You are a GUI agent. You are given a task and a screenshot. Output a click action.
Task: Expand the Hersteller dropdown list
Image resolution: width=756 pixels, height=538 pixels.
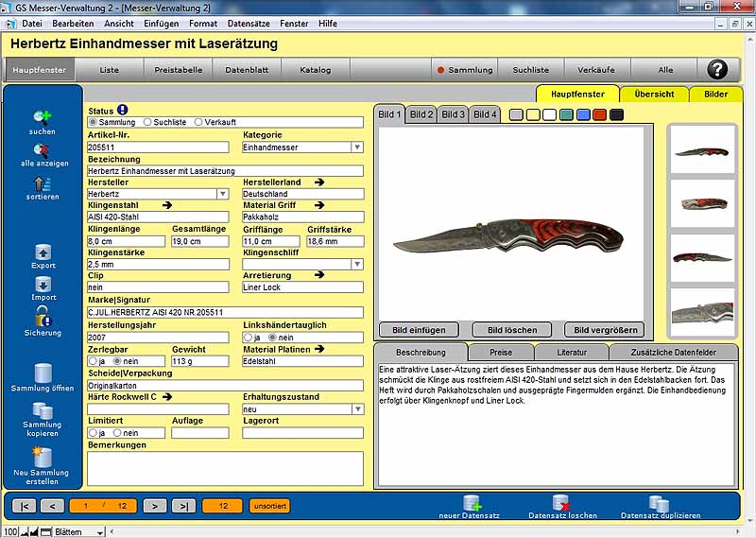222,194
